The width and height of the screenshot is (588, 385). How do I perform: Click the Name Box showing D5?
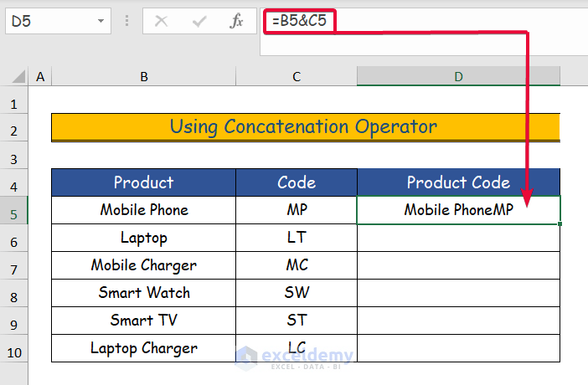click(x=58, y=21)
